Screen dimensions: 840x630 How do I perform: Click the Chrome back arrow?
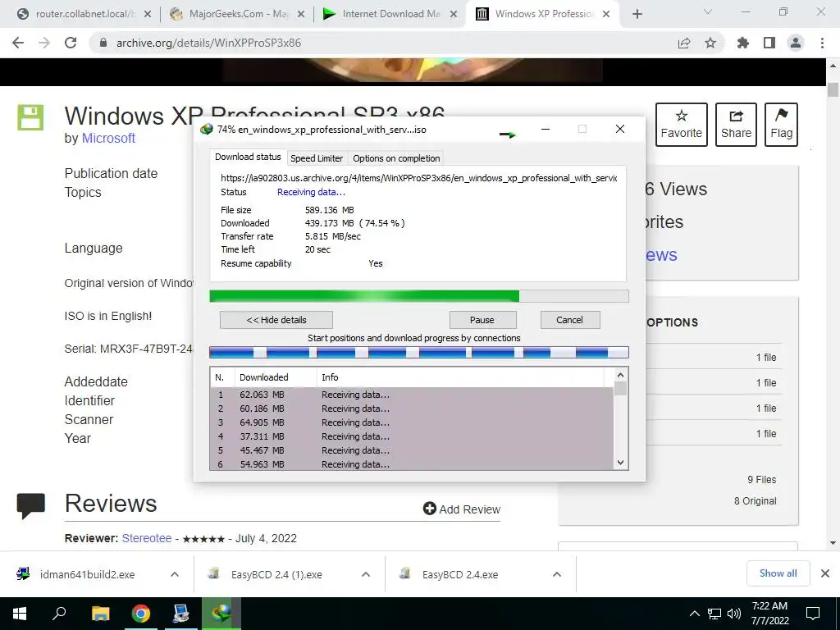pos(18,43)
